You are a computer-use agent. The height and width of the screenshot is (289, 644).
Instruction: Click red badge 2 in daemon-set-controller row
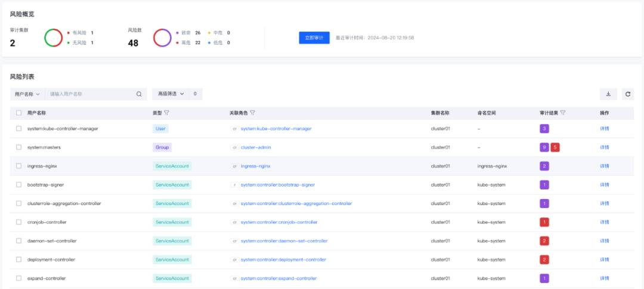pos(544,241)
